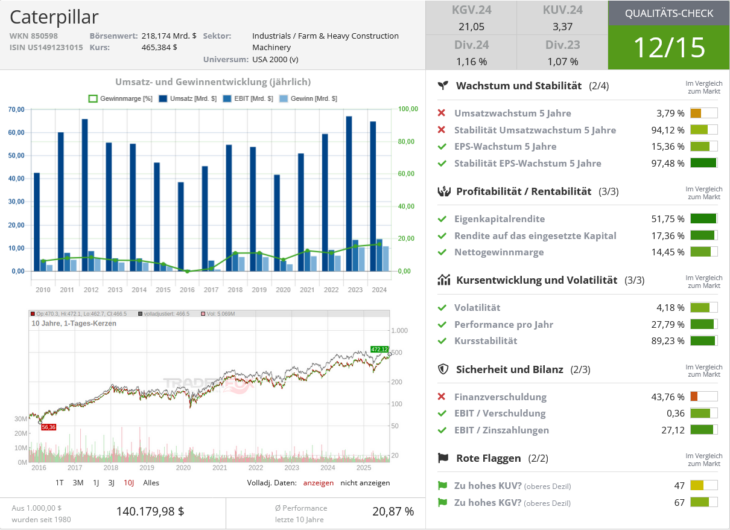Click the green check next to EBIT / Zinszahlungen
730x530 pixels.
point(442,430)
